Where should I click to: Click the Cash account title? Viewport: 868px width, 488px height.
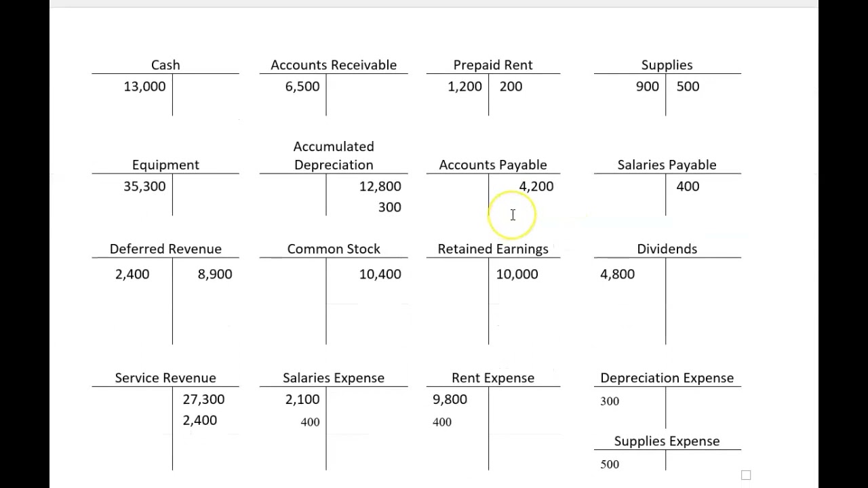[165, 65]
